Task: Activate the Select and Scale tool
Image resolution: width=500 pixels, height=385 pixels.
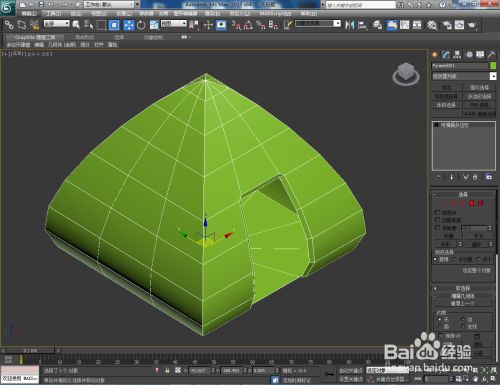Action: 154,25
